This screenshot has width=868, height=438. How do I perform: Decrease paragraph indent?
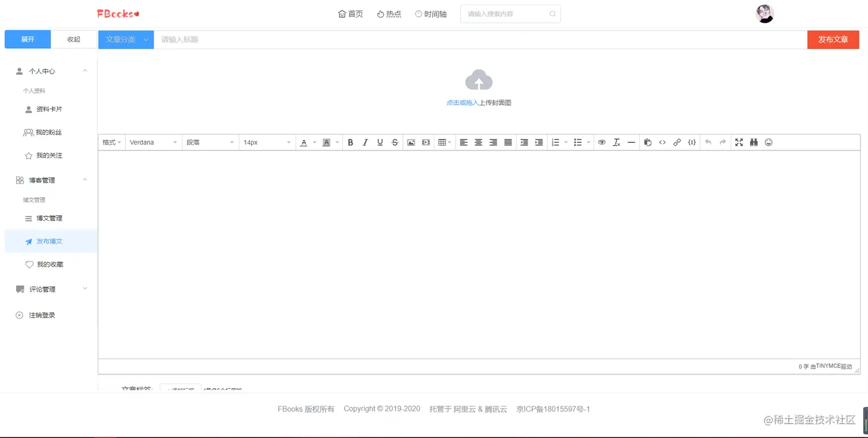pos(524,142)
